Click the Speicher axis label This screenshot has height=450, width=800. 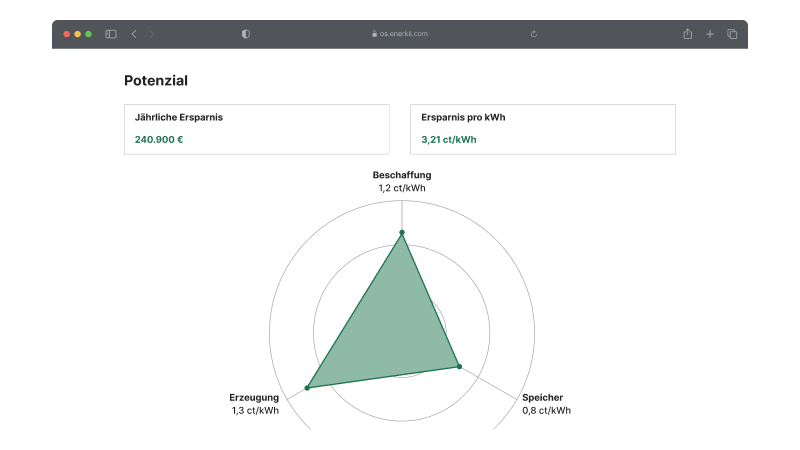(542, 397)
